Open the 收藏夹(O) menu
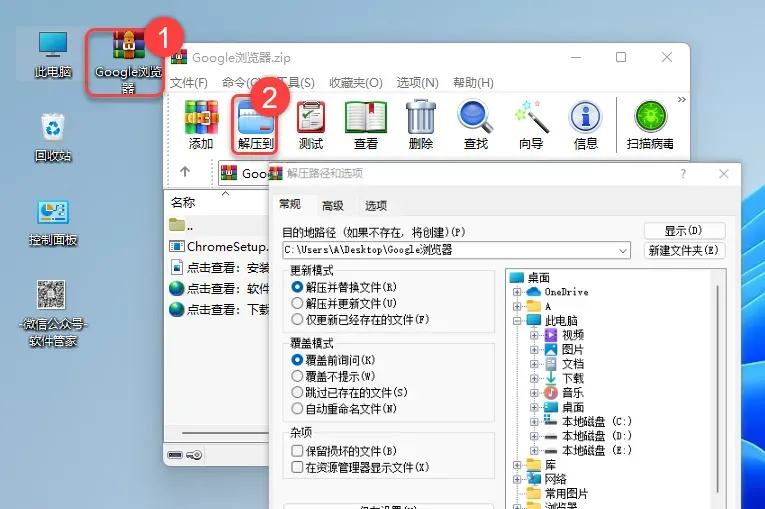This screenshot has height=509, width=765. tap(356, 82)
